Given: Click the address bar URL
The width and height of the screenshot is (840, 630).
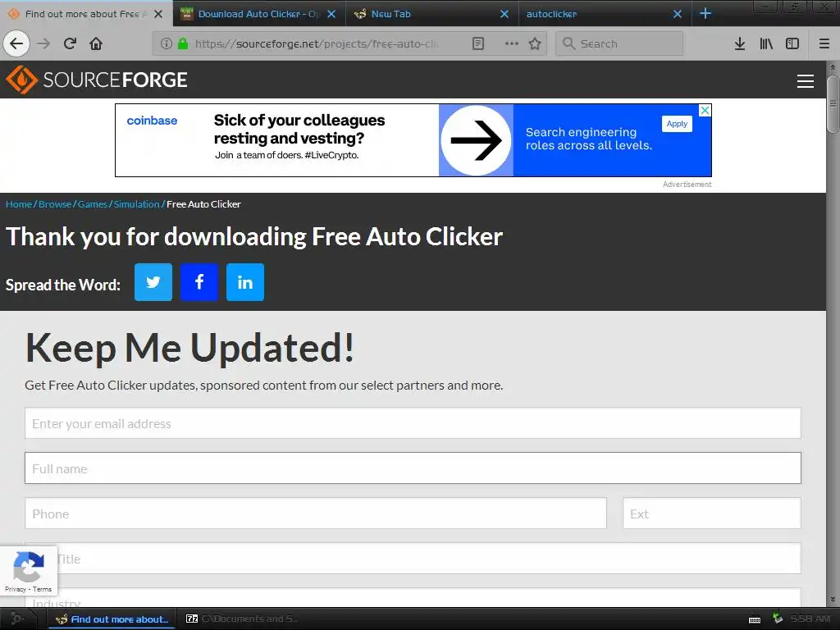Looking at the screenshot, I should point(316,43).
